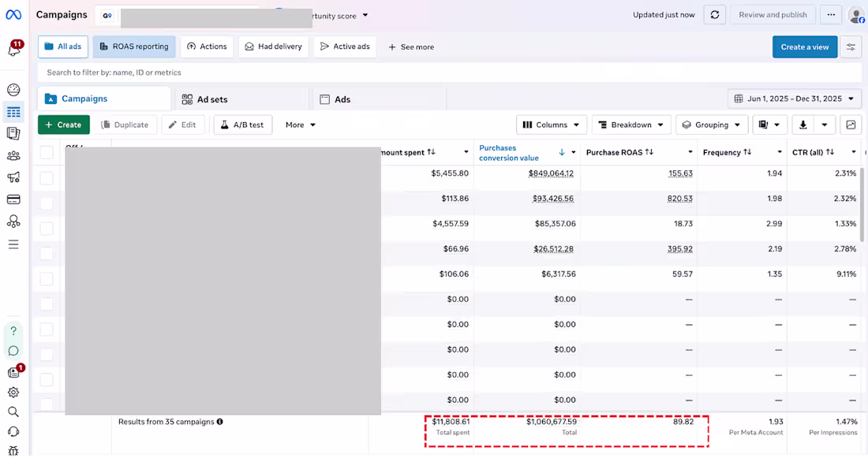
Task: Open the charts panel icon
Action: tap(851, 125)
